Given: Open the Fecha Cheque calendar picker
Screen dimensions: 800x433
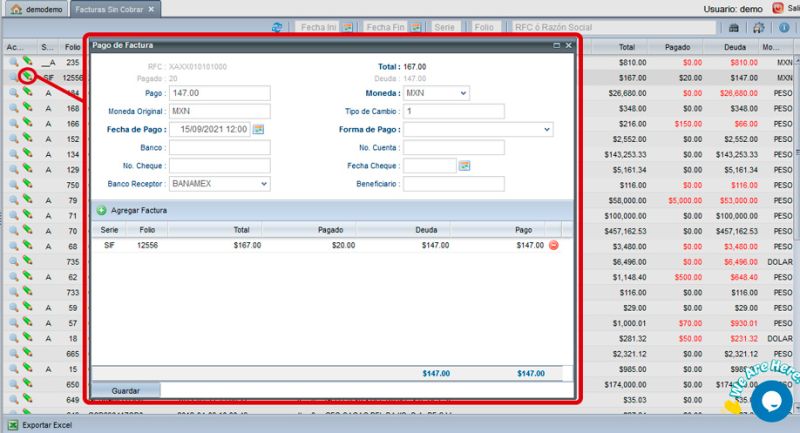Looking at the screenshot, I should click(x=464, y=166).
